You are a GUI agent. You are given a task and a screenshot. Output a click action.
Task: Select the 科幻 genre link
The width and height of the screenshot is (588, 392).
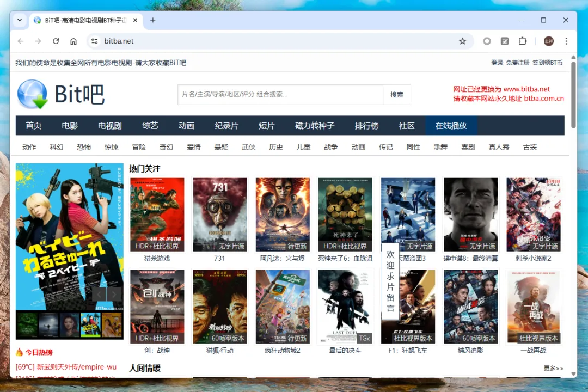click(x=56, y=147)
